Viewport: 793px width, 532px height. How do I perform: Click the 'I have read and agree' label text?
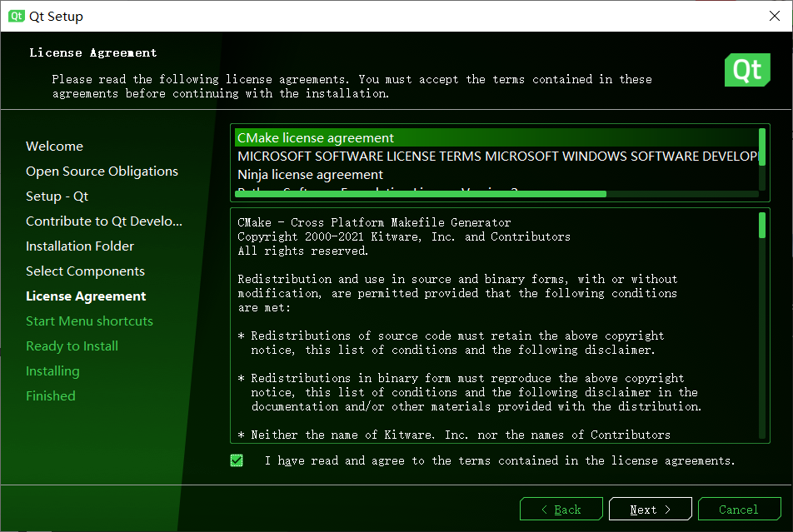pos(500,460)
